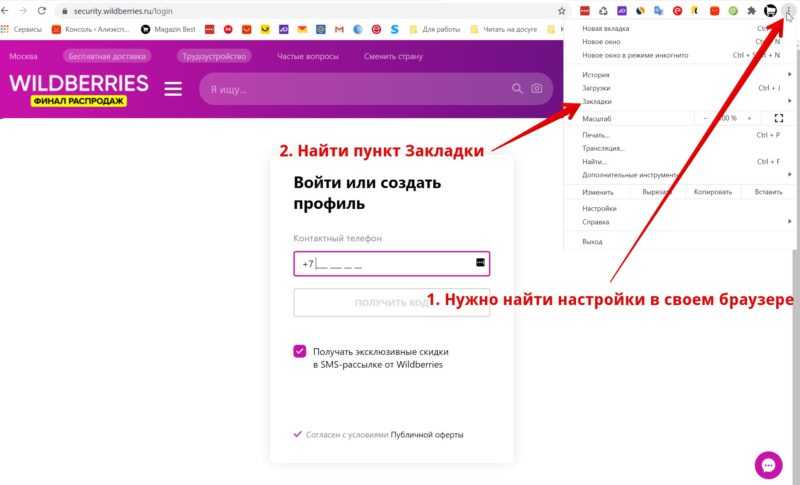Open Настройки from the menu
Image resolution: width=800 pixels, height=485 pixels.
coord(681,209)
